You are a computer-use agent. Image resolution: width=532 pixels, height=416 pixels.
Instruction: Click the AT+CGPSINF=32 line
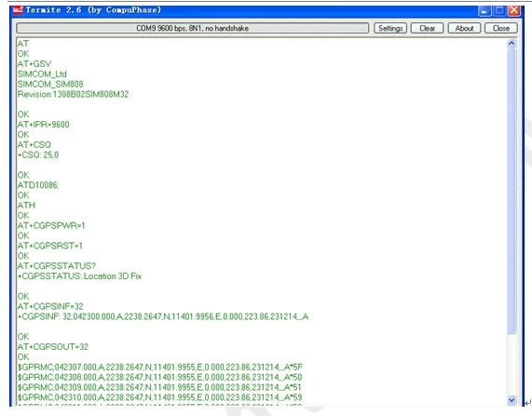pyautogui.click(x=50, y=306)
